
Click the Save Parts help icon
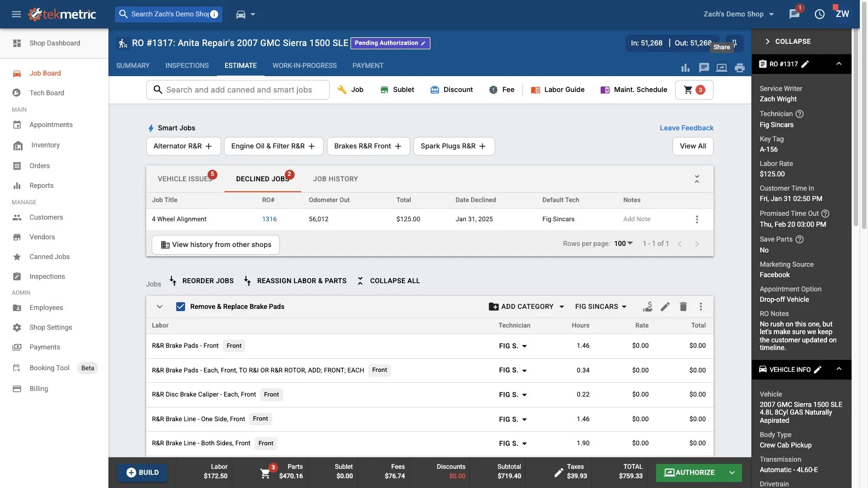(799, 239)
